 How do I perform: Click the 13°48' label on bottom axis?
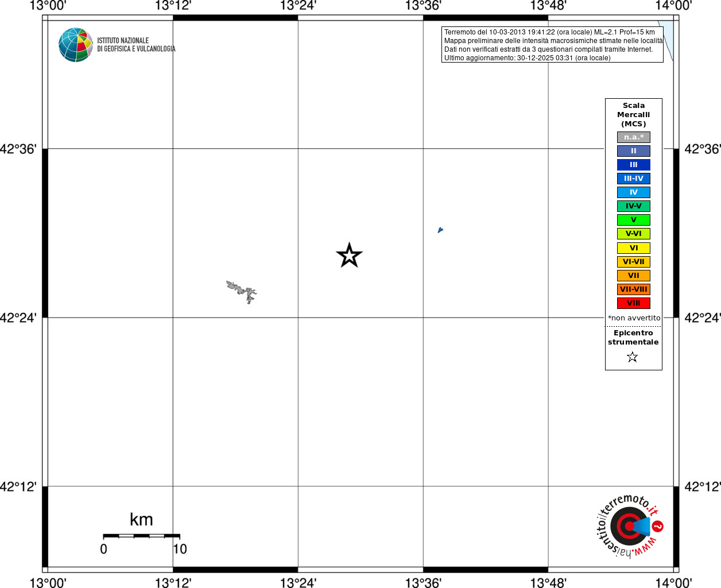coord(548,583)
